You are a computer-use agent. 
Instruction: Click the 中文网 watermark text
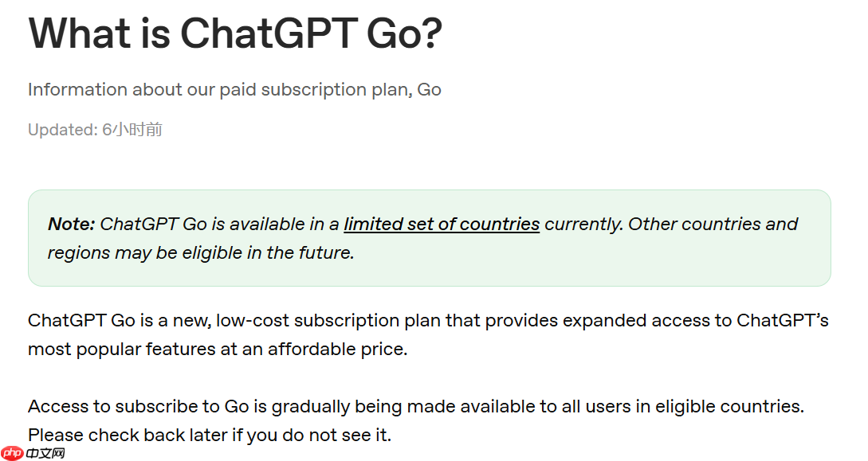45,453
